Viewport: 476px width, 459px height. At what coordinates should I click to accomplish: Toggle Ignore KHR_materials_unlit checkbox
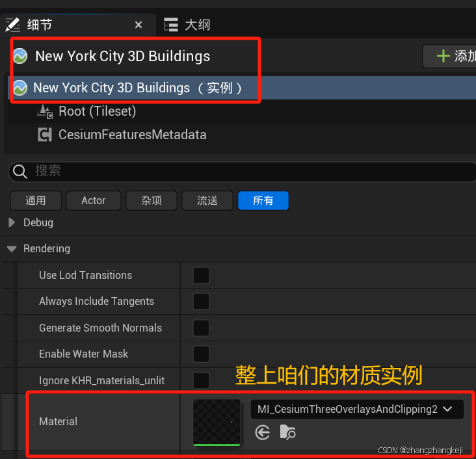coord(201,380)
